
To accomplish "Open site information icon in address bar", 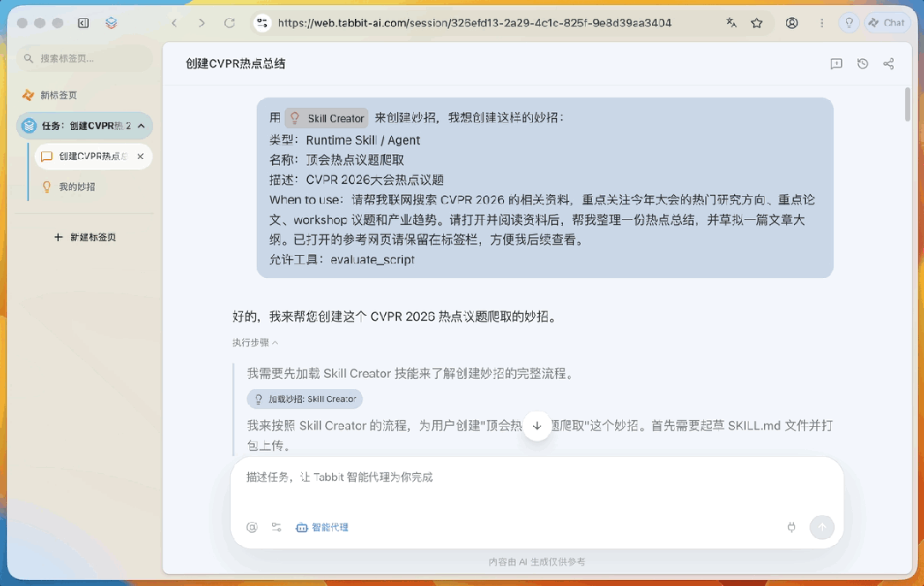I will click(x=263, y=23).
